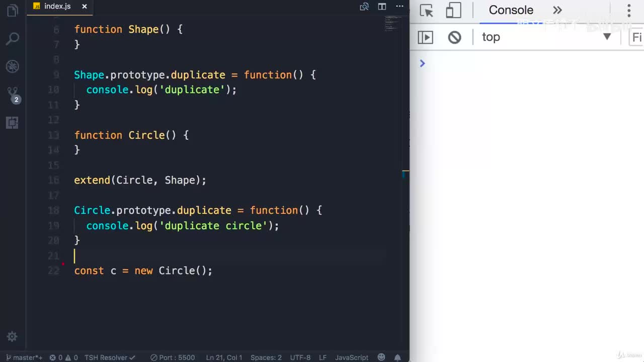Open the Extensions view in the activity bar
Image resolution: width=644 pixels, height=362 pixels.
coord(13,123)
